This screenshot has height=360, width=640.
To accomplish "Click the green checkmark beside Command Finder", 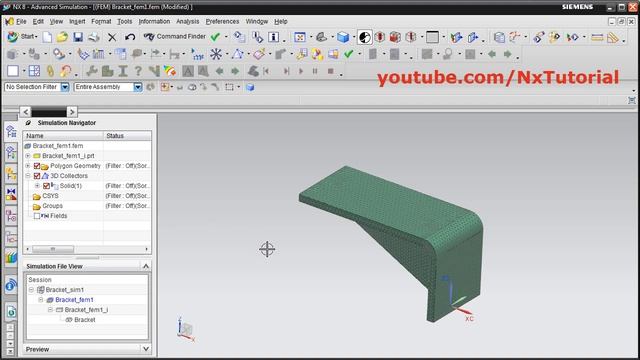I will 215,37.
